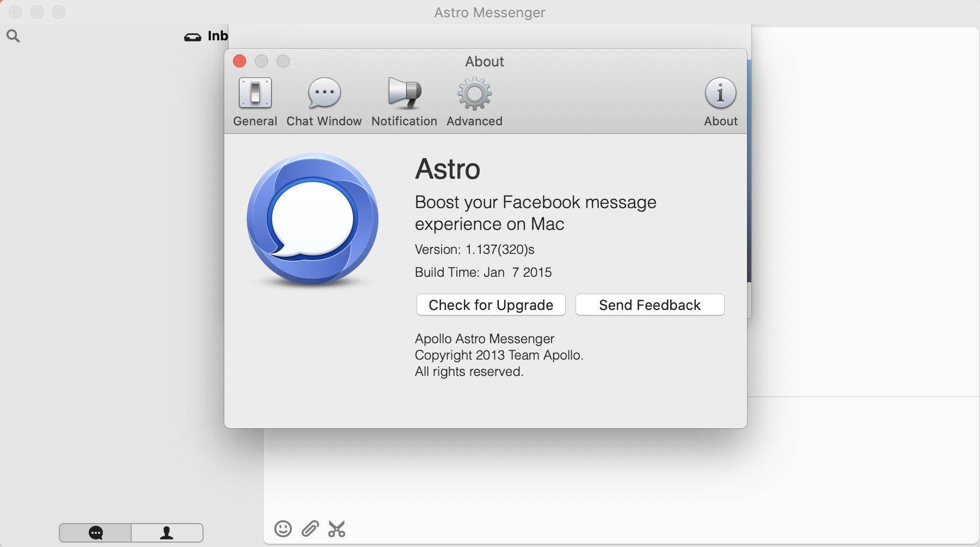The image size is (980, 547).
Task: Click the scissors screenshot icon
Action: [x=336, y=528]
